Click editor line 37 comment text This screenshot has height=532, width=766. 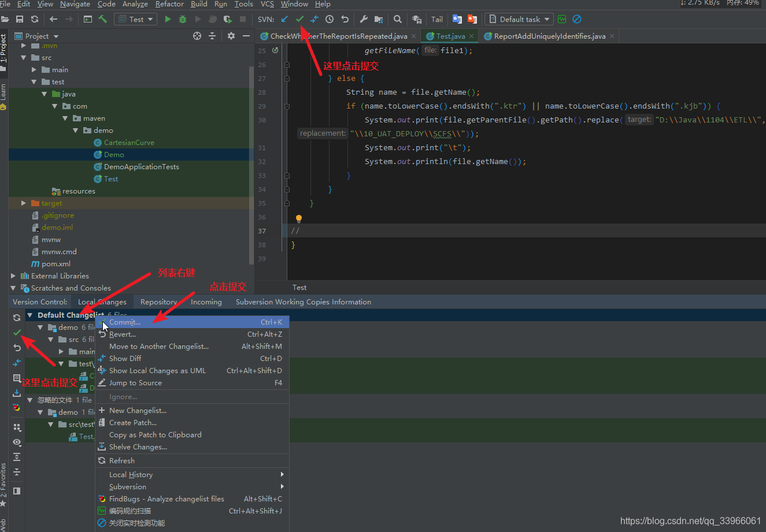click(295, 231)
